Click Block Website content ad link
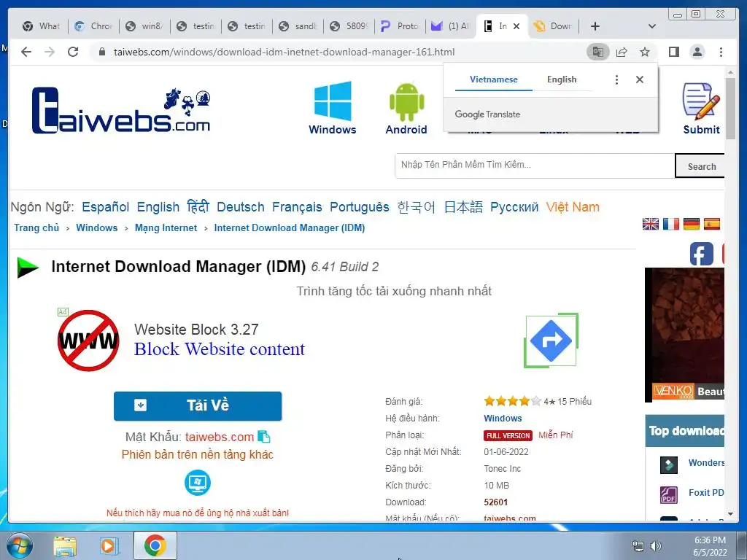The width and height of the screenshot is (747, 560). [219, 349]
